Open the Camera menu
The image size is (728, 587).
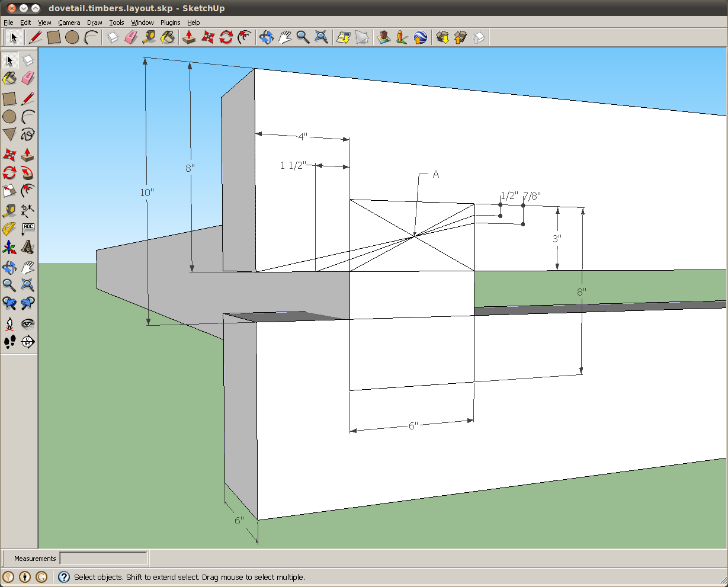69,22
